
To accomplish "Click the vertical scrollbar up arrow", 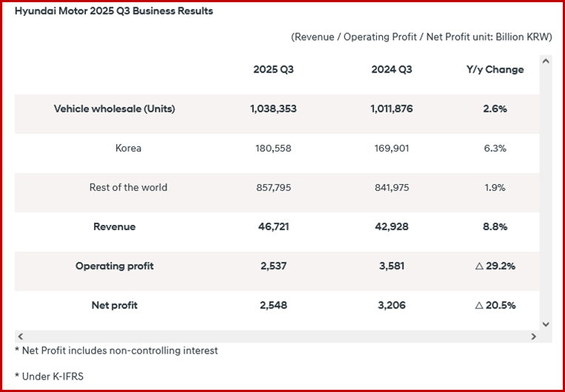I will (546, 61).
